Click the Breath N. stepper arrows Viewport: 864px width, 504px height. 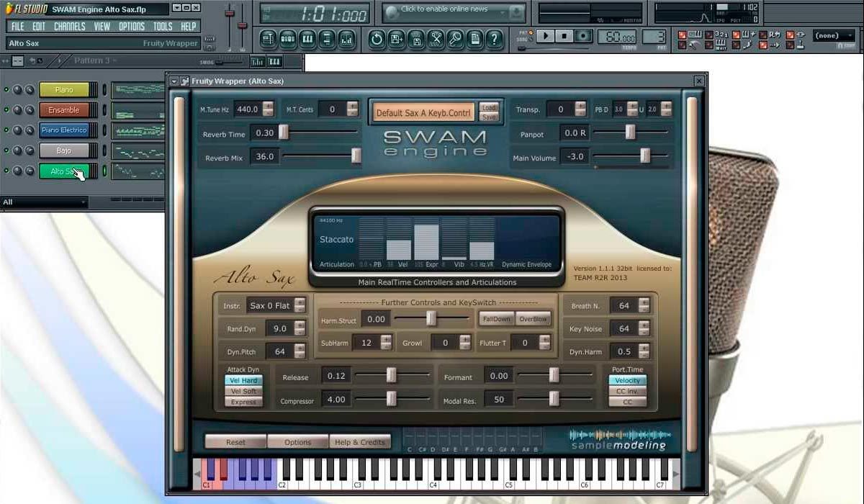pyautogui.click(x=644, y=305)
